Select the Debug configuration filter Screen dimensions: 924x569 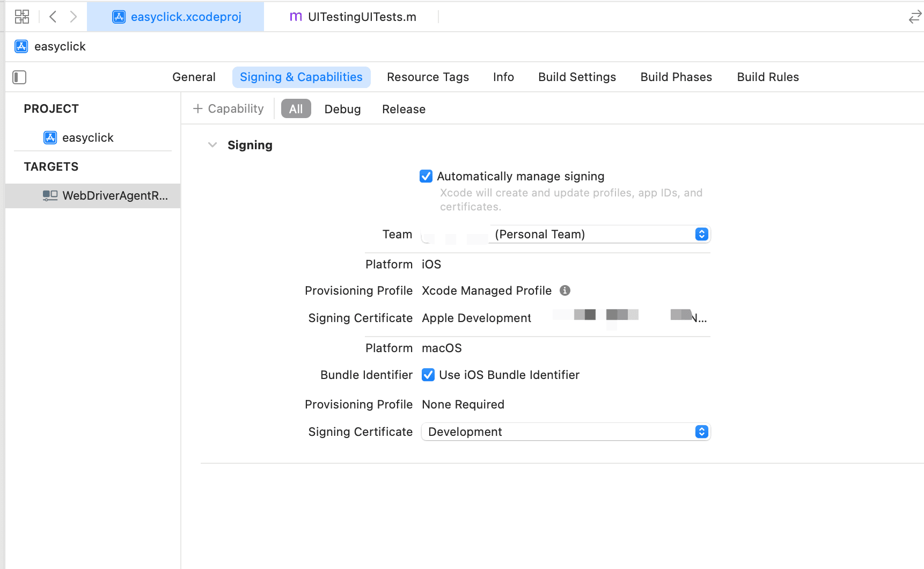342,109
